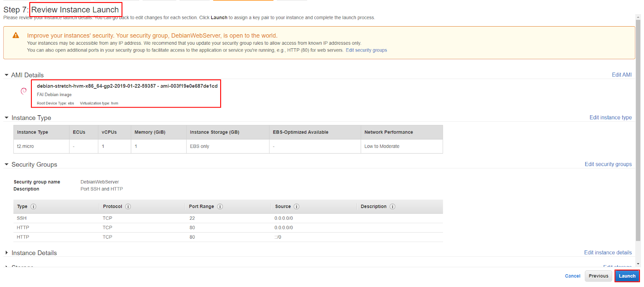This screenshot has height=287, width=644.
Task: Open the Edit instance details link
Action: click(608, 252)
